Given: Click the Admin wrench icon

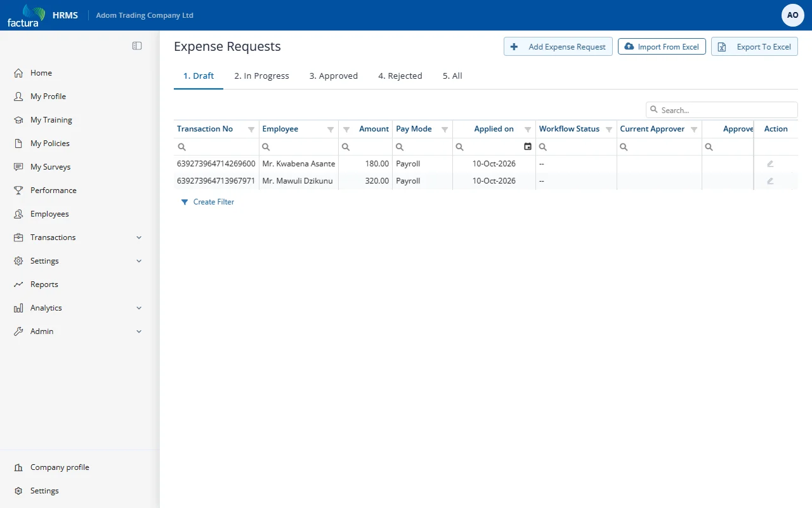Looking at the screenshot, I should [18, 331].
